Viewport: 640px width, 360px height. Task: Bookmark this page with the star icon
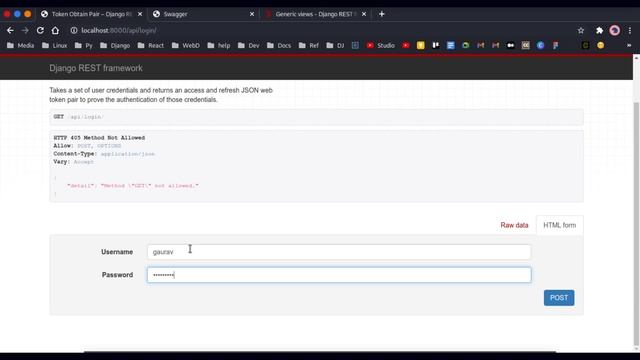[x=581, y=30]
